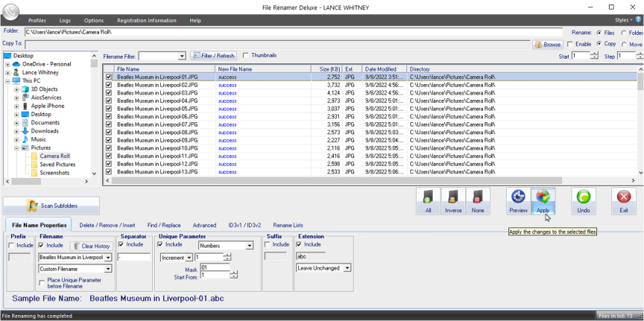Image resolution: width=644 pixels, height=321 pixels.
Task: Open the Registration Information menu
Action: [147, 21]
